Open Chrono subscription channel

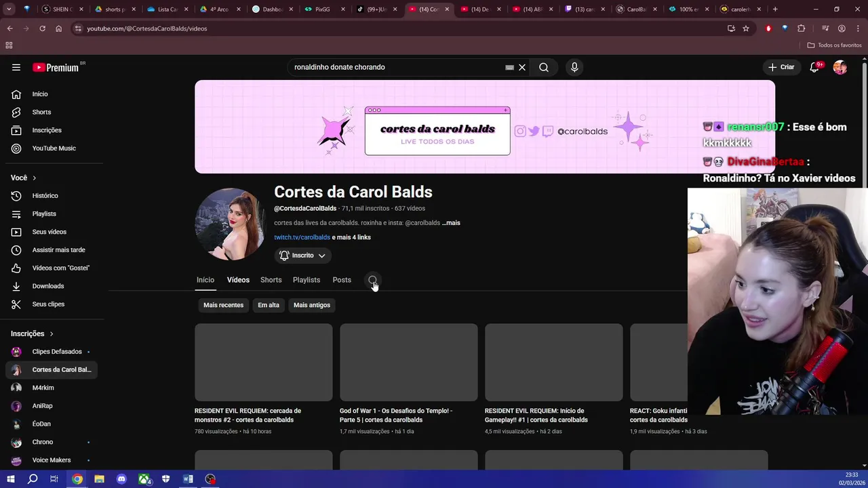(52, 442)
